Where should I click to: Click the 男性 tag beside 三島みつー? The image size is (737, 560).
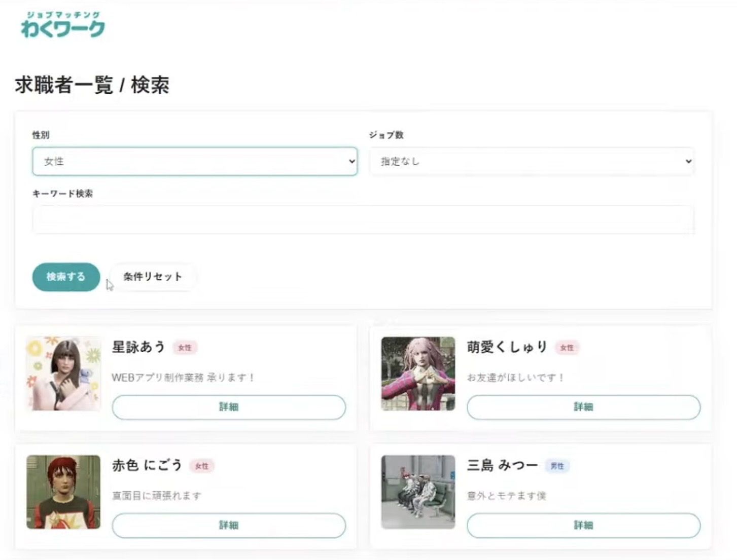pos(557,466)
